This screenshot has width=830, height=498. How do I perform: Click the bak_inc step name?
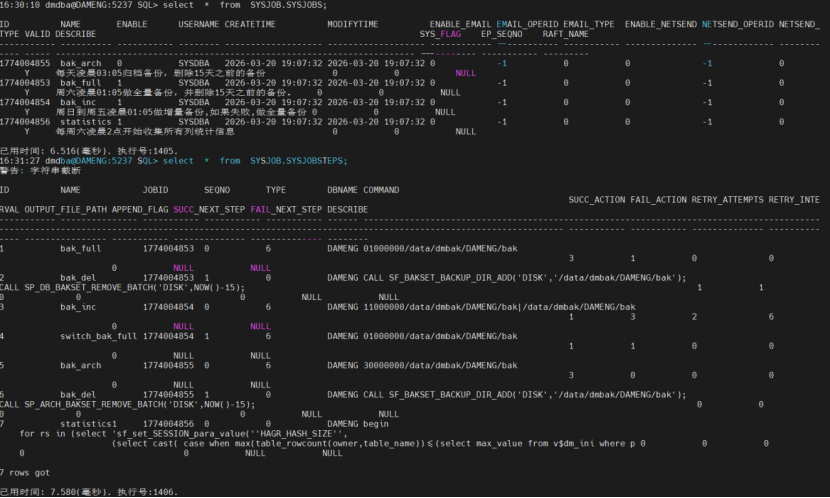tap(78, 307)
